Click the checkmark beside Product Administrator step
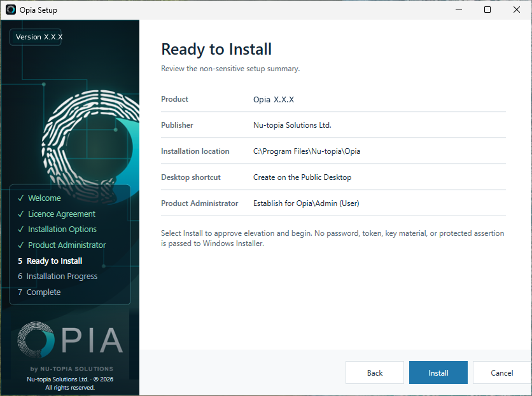Image resolution: width=532 pixels, height=396 pixels. (x=21, y=245)
